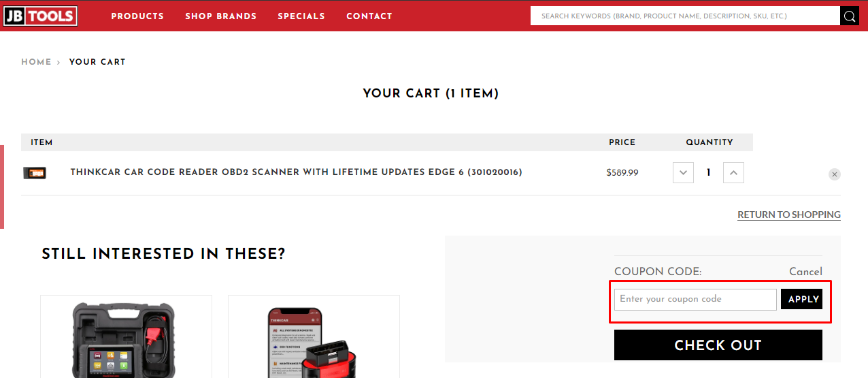
Task: Click the search magnifier icon
Action: 849,16
